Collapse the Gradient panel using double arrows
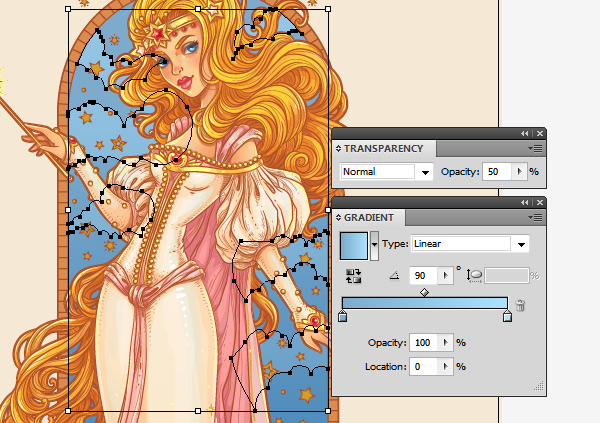The width and height of the screenshot is (600, 423). pyautogui.click(x=524, y=202)
